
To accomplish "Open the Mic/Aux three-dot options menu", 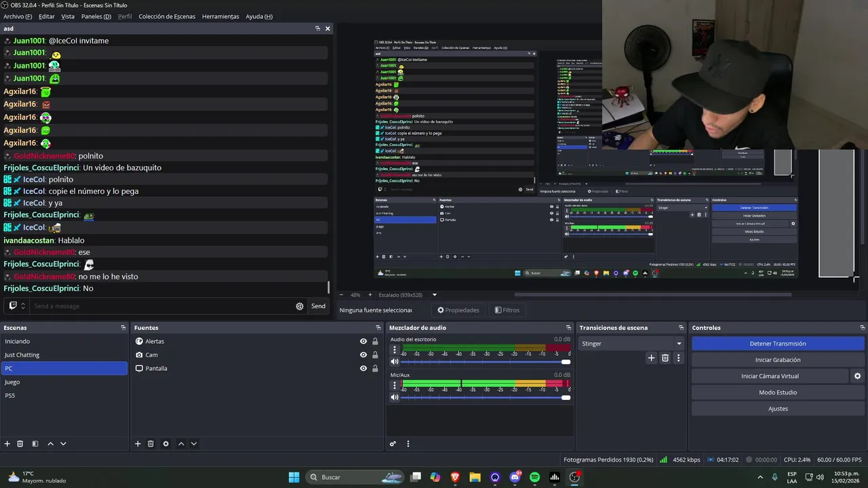I will (x=395, y=386).
